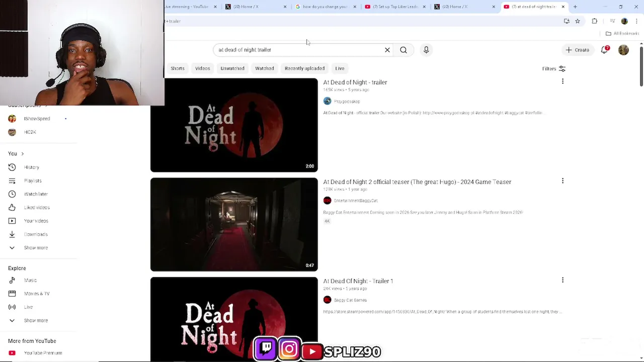Viewport: 644px width, 362px height.
Task: Play the At Dead of Night 2 teaser thumbnail
Action: click(234, 224)
